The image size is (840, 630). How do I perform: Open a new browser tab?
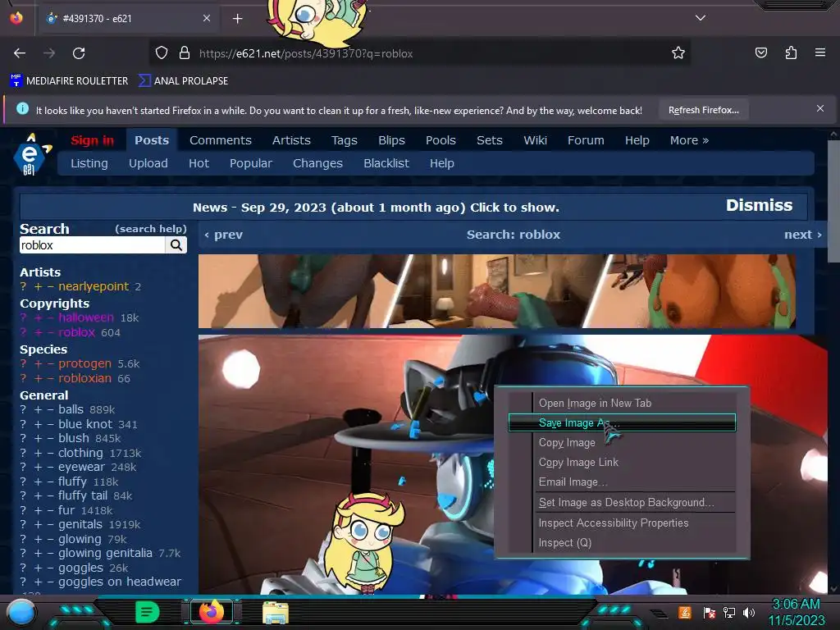click(237, 19)
